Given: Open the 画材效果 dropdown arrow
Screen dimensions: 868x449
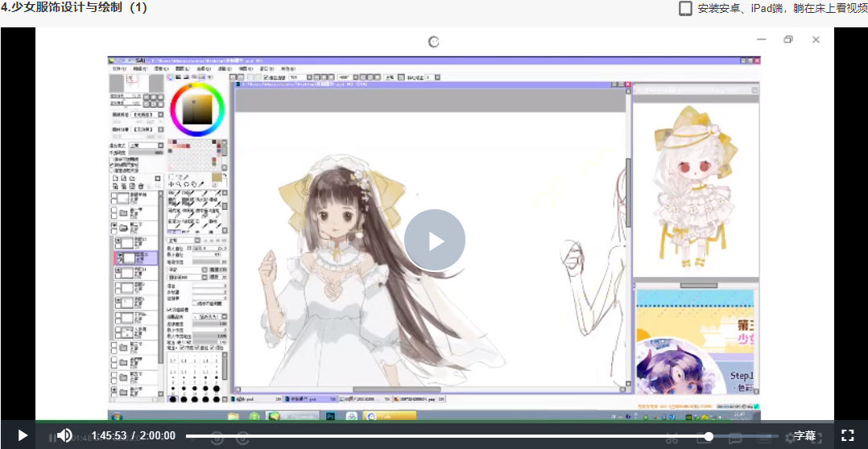Looking at the screenshot, I should [x=160, y=130].
